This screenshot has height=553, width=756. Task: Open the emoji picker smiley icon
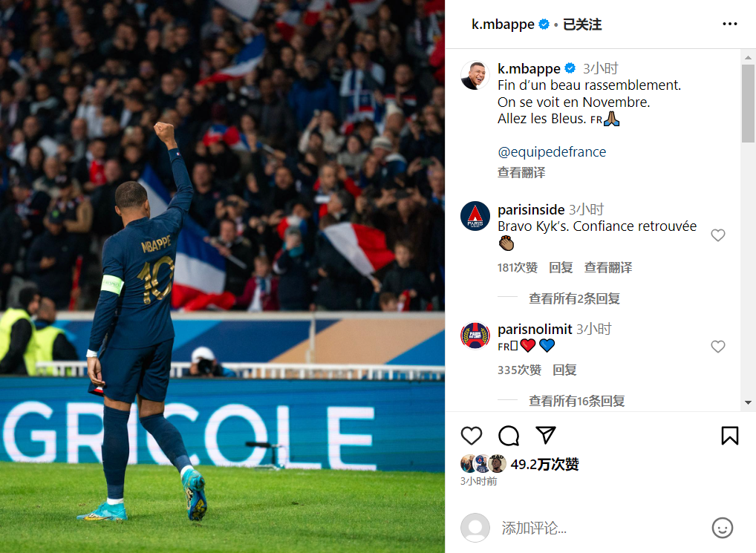tap(723, 528)
